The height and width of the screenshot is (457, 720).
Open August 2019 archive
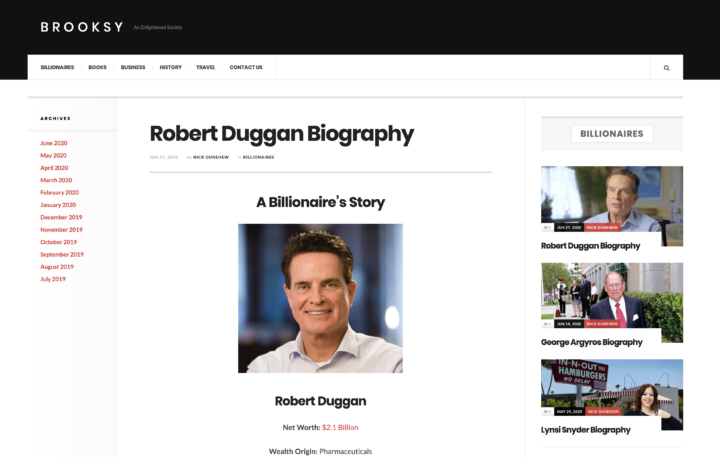click(57, 267)
